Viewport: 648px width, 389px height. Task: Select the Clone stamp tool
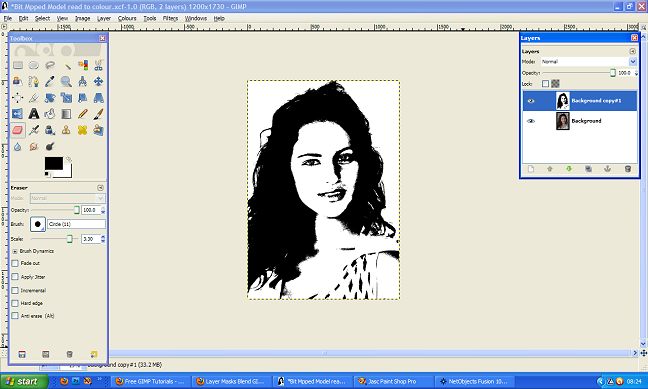[66, 130]
